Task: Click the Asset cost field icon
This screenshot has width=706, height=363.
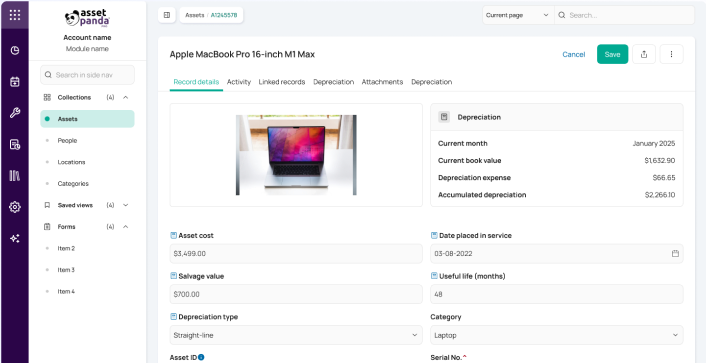Action: 173,235
